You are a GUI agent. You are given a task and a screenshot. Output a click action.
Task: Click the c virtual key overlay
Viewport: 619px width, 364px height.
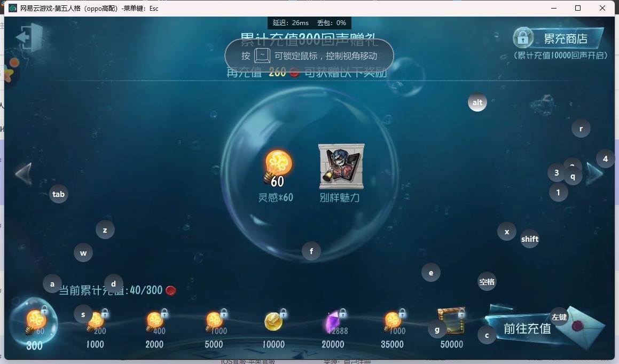(x=487, y=335)
